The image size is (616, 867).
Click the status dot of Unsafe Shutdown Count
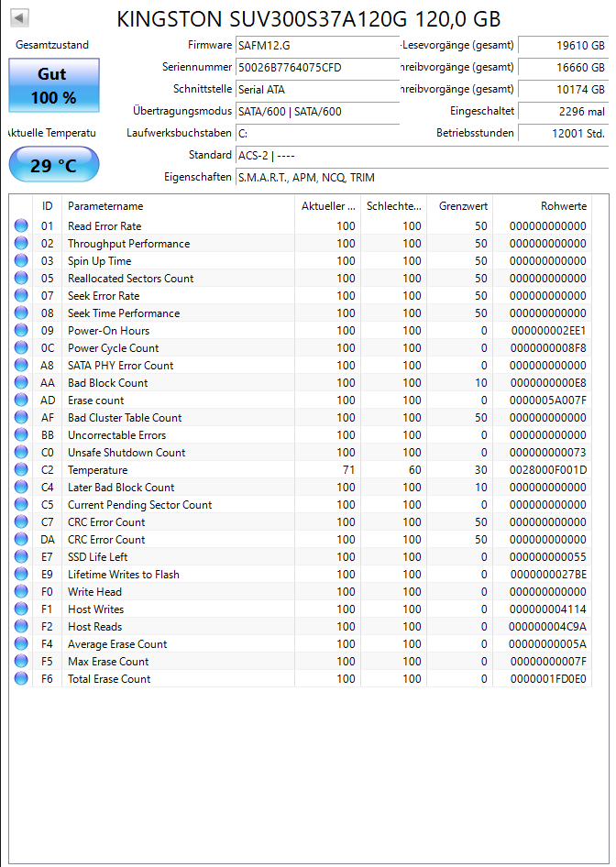21,453
